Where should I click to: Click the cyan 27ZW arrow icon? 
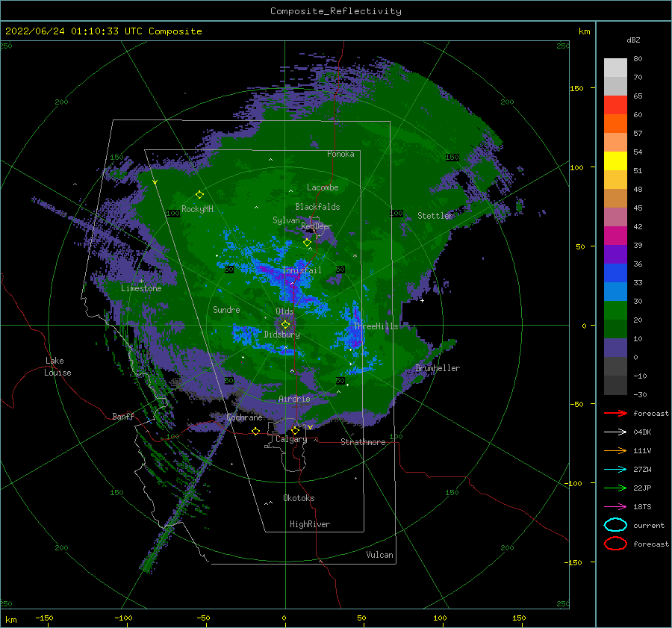click(615, 470)
